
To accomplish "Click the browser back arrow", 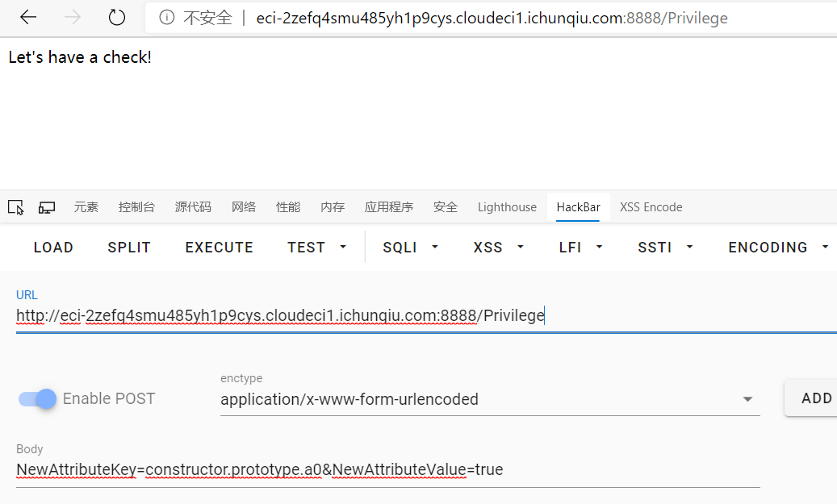I will point(27,18).
